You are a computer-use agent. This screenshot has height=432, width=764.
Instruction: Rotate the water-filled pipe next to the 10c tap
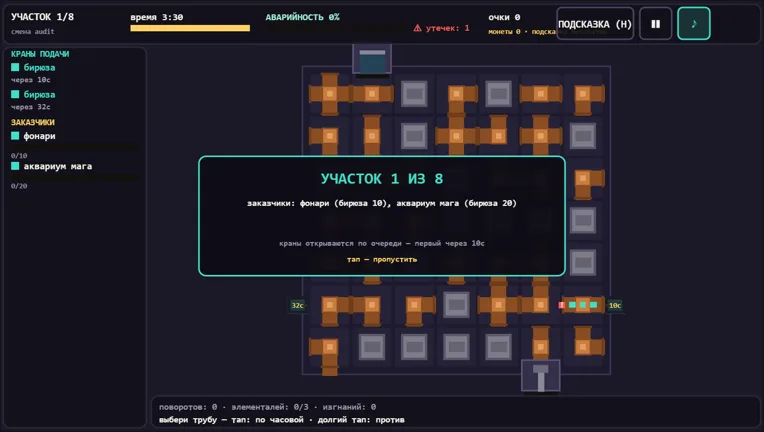tap(583, 305)
